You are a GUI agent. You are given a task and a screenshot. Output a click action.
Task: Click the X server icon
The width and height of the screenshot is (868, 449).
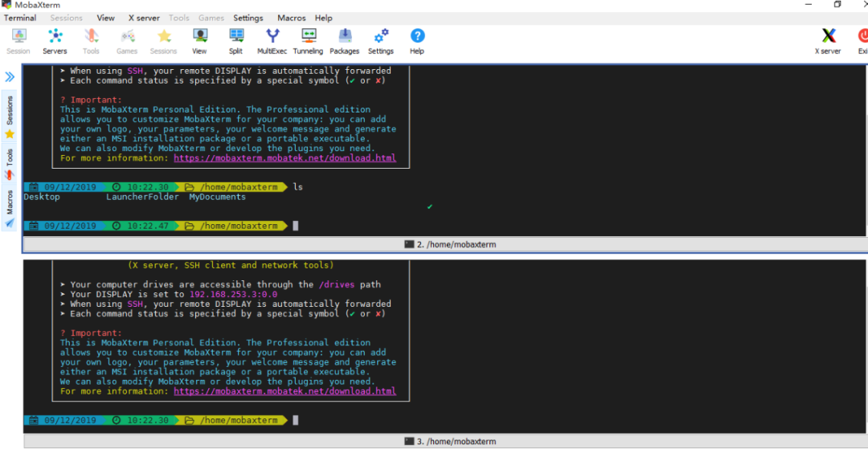(x=828, y=42)
